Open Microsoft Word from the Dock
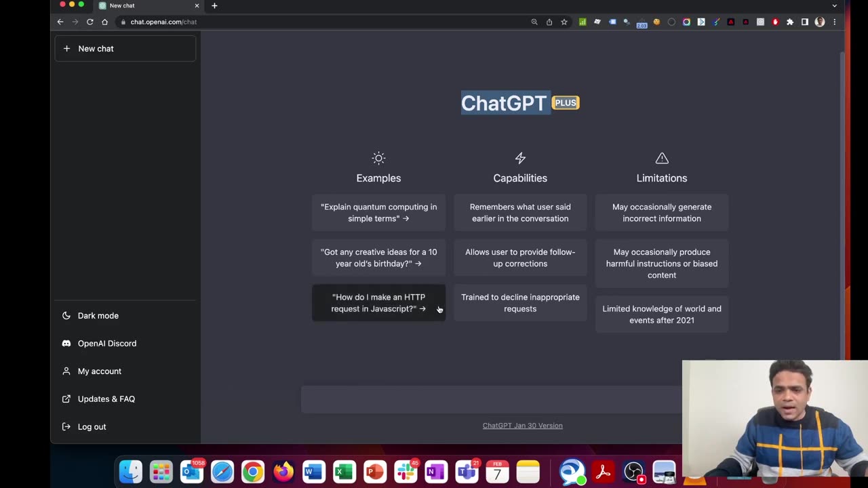Screen dimensions: 868x488 [x=314, y=472]
